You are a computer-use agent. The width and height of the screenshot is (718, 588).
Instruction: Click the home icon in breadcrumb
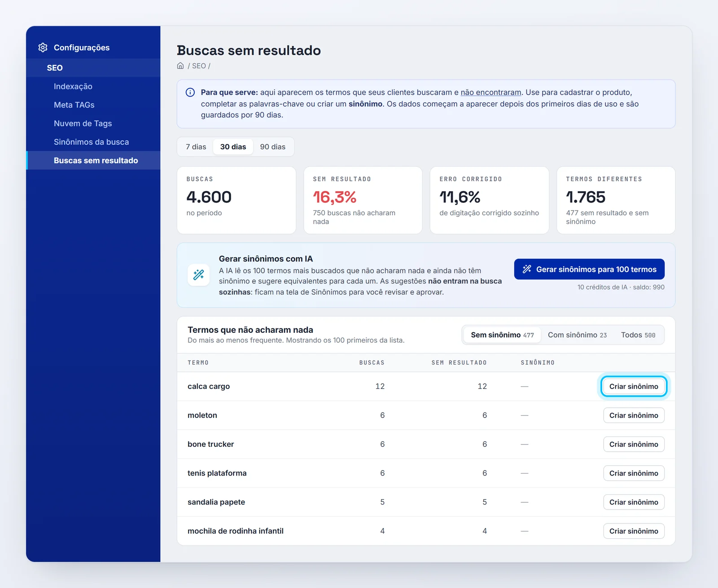pos(180,66)
